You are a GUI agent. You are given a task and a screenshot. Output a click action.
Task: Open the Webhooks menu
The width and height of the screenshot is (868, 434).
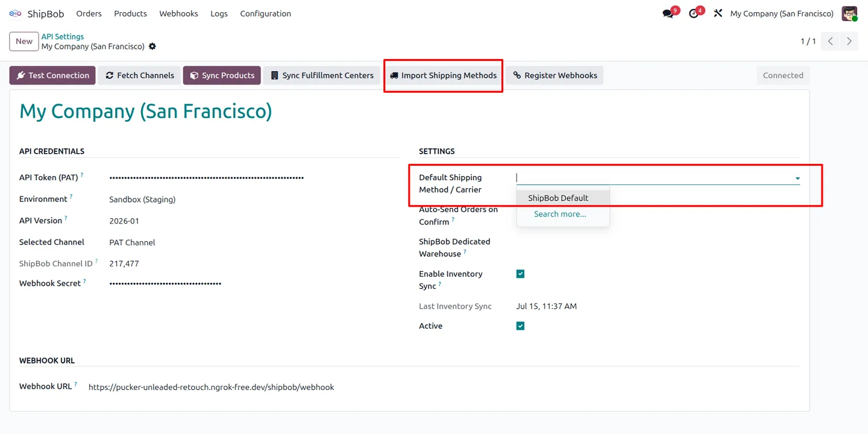(x=178, y=13)
